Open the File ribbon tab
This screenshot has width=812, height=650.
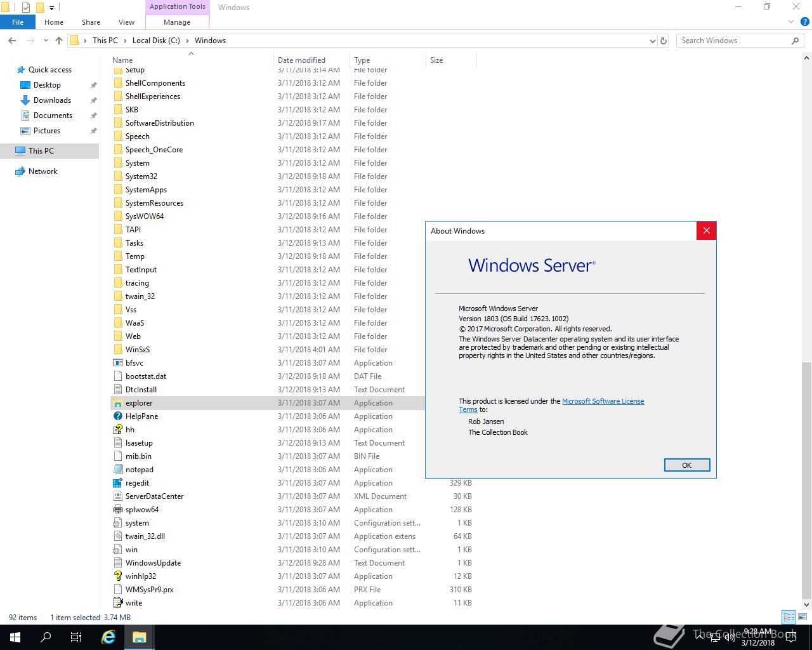click(x=18, y=22)
